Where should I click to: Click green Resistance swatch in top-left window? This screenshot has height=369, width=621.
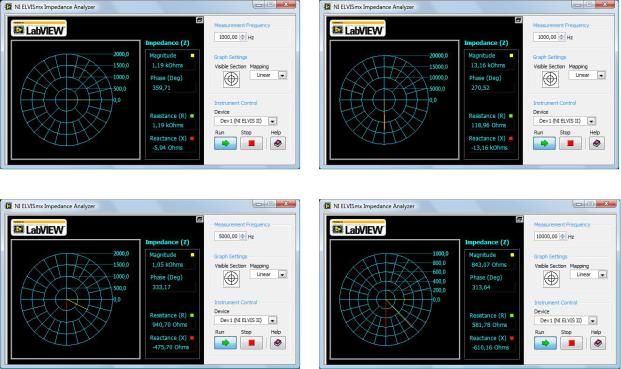pyautogui.click(x=192, y=116)
